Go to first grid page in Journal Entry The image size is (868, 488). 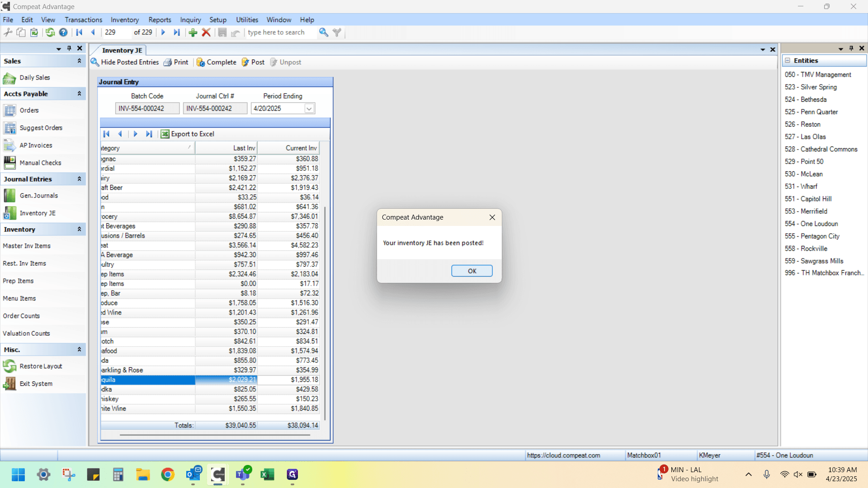point(106,134)
